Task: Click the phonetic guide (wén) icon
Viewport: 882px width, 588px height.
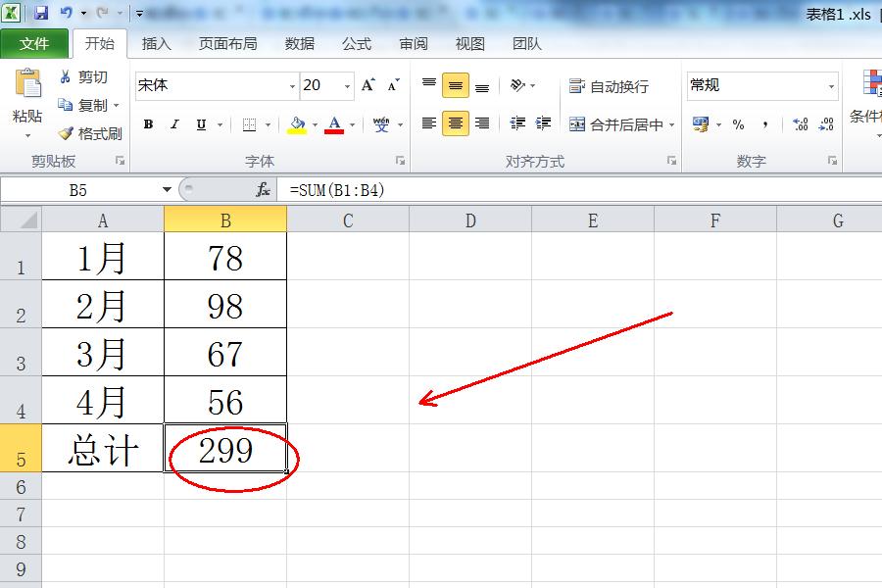Action: (x=381, y=124)
